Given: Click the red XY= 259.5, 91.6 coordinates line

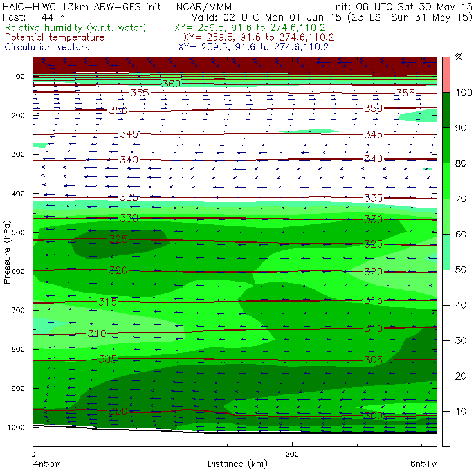Looking at the screenshot, I should click(x=259, y=37).
